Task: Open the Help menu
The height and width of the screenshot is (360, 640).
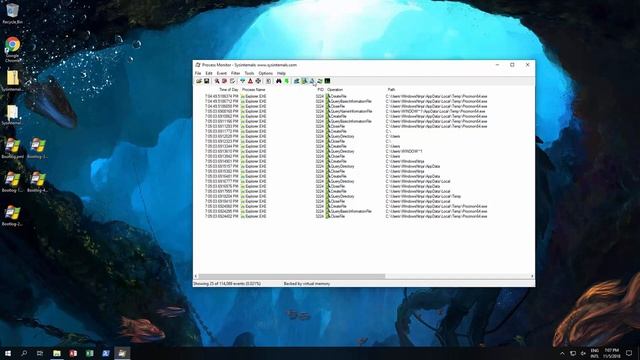Action: 281,73
